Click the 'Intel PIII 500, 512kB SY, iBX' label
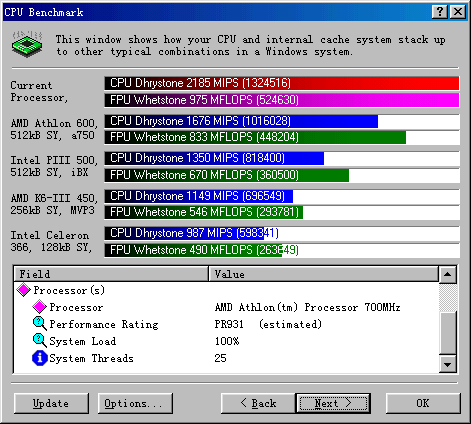471x424 pixels. tap(54, 166)
